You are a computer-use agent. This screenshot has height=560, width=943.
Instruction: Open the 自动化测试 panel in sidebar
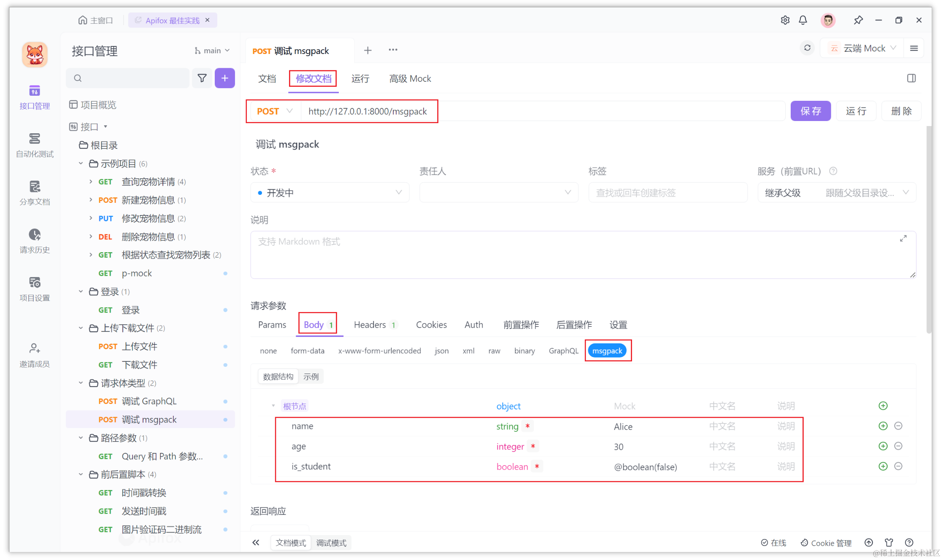click(x=34, y=145)
